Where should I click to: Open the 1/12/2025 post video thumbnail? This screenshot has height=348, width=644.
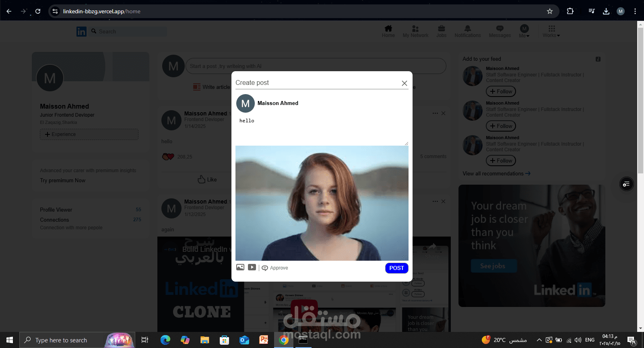coord(304,284)
